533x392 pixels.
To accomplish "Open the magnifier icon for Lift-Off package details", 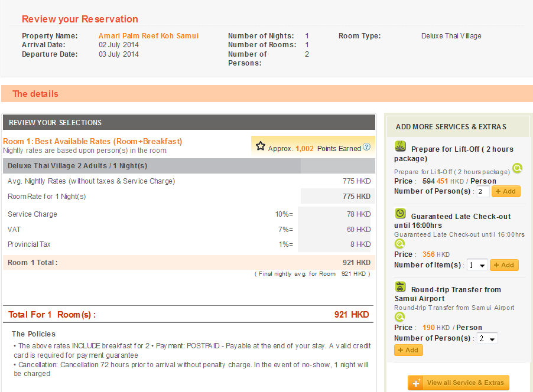I will (x=517, y=168).
